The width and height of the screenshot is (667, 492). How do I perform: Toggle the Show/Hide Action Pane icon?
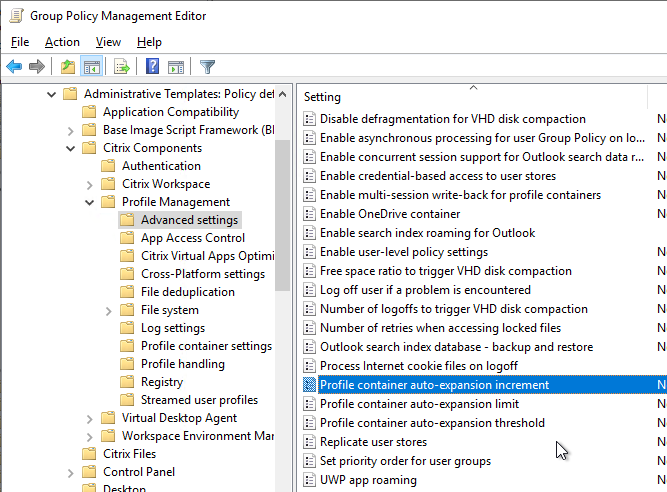176,67
